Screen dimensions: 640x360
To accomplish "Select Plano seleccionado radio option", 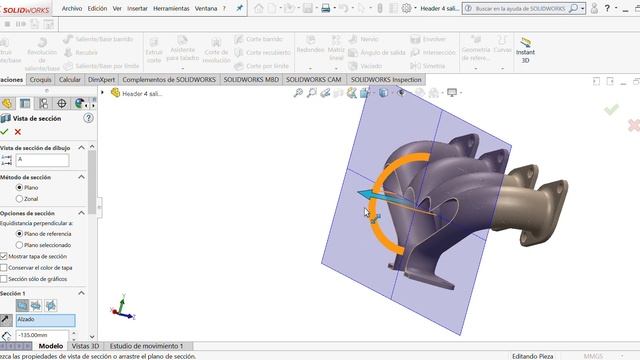I will click(x=19, y=245).
